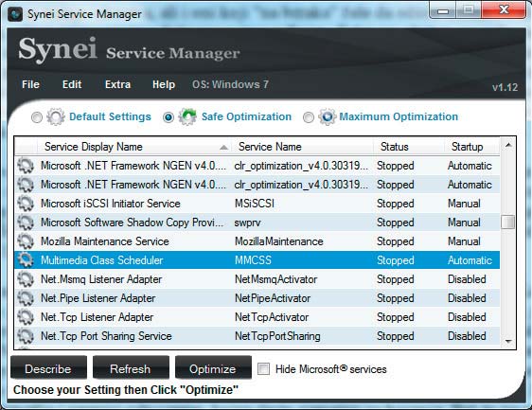Screen dimensions: 532x410
Task: Click gear icon of Microsoft iSCSI Initiator Service
Action: (x=26, y=204)
